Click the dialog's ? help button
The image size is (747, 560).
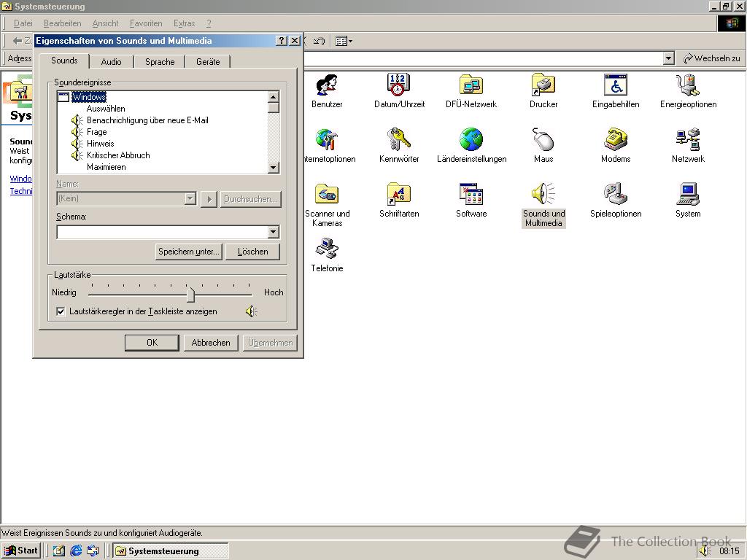[282, 41]
